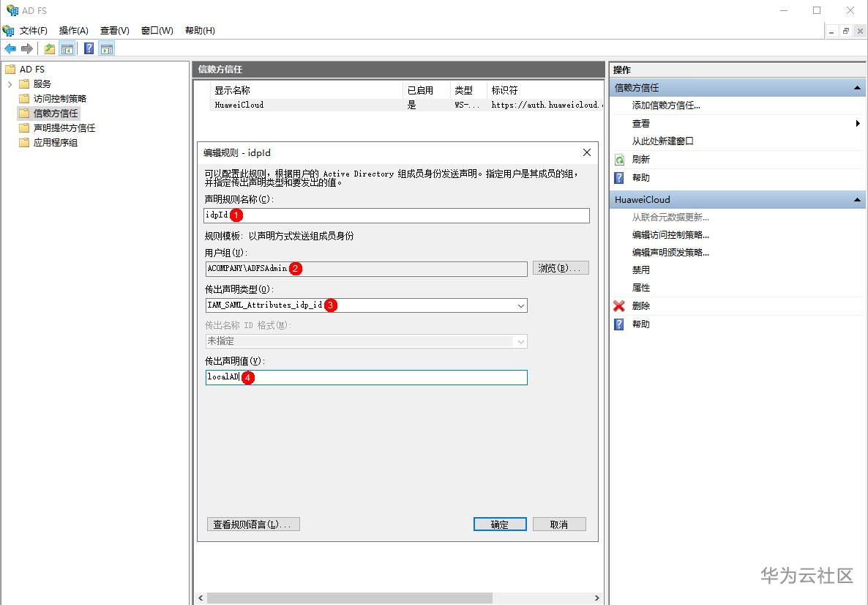Viewport: 868px width, 605px height.
Task: Click the 已启用 column header
Action: coord(427,90)
